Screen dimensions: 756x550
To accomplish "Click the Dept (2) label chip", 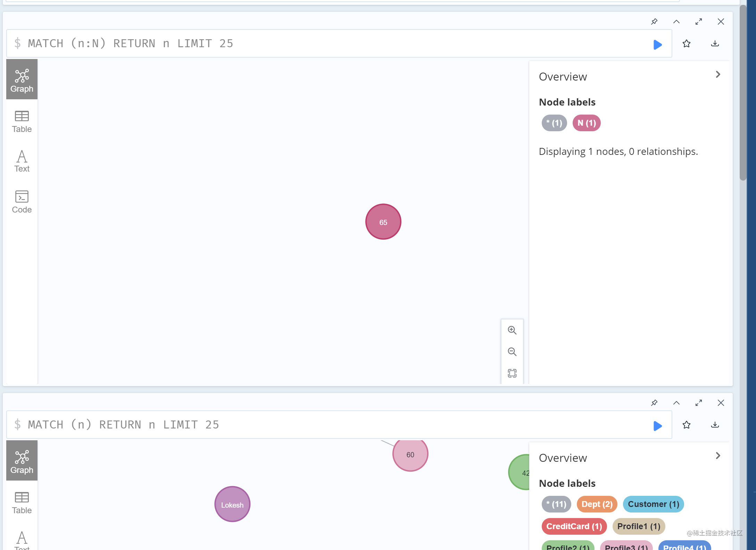I will coord(597,504).
